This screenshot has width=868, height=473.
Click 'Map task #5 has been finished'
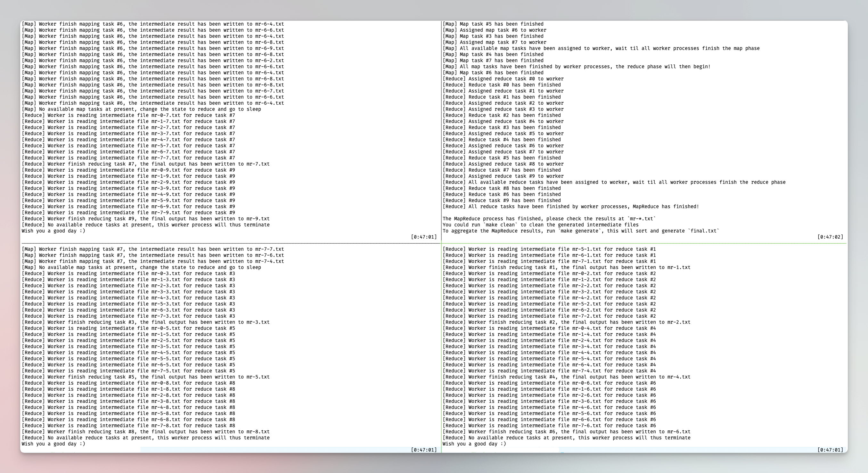[493, 24]
